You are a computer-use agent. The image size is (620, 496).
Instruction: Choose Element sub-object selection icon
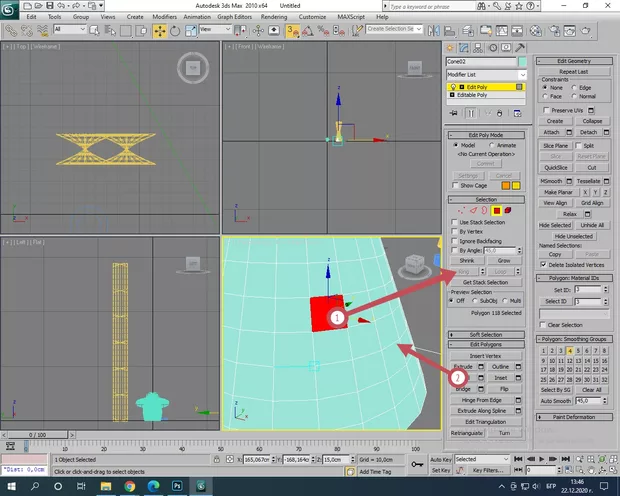click(507, 210)
